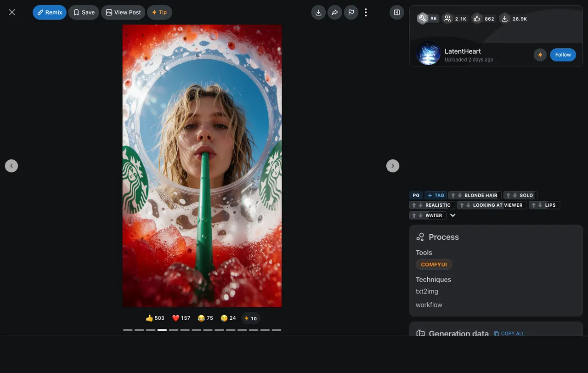Click the SOLO tag label

point(526,195)
